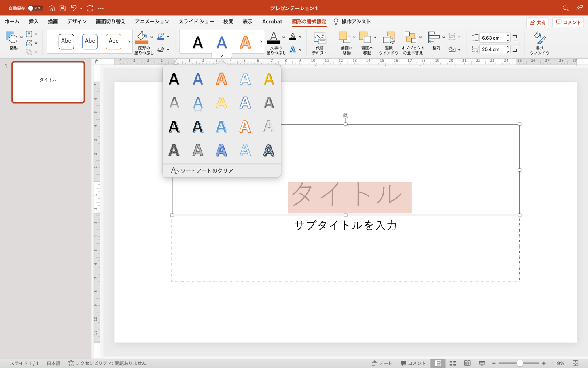Image resolution: width=588 pixels, height=368 pixels.
Task: Switch to Slide Sorter view in status bar
Action: 452,363
